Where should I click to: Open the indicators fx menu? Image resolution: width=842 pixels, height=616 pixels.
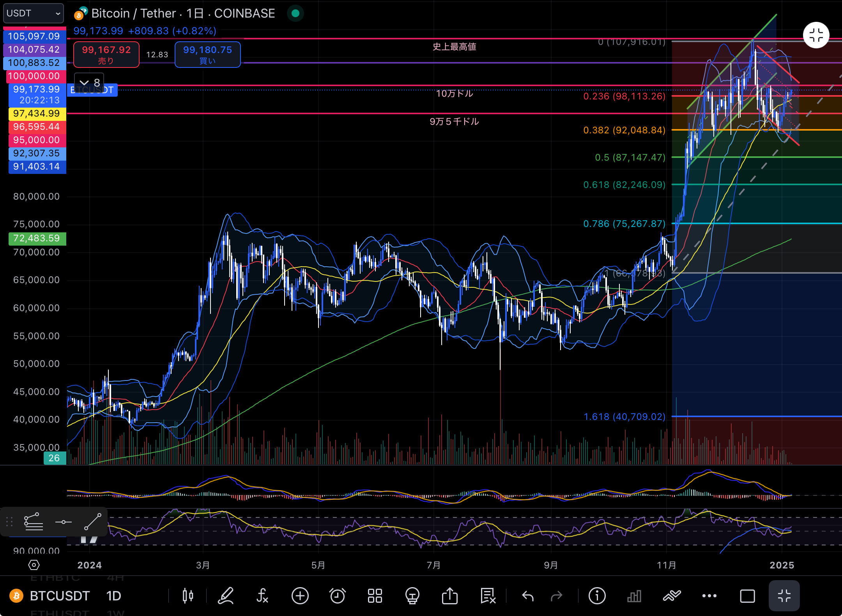[x=262, y=596]
